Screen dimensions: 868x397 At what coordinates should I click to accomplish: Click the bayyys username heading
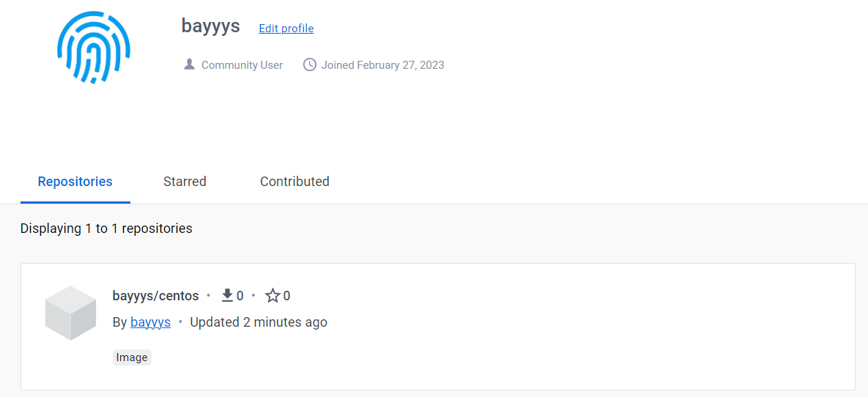[210, 26]
